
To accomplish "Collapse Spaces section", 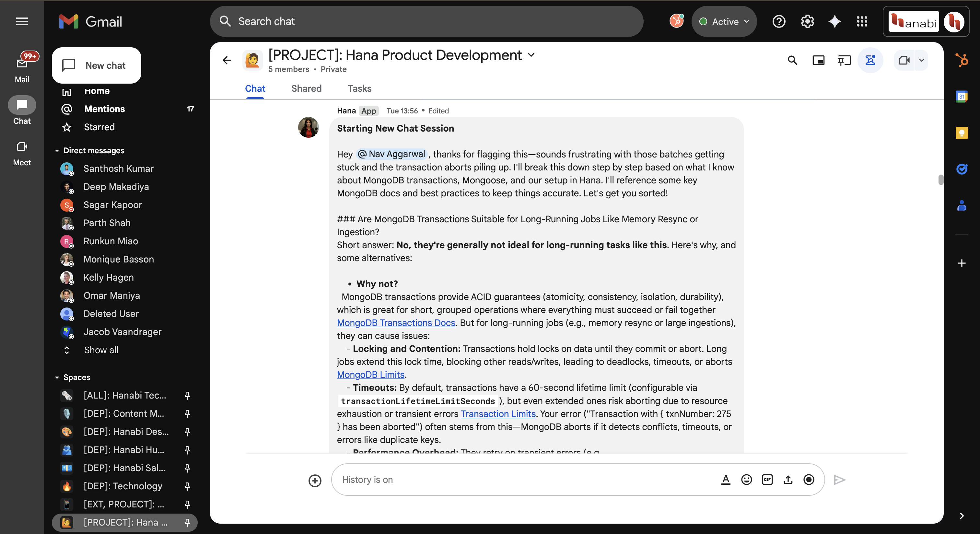I will click(x=57, y=377).
